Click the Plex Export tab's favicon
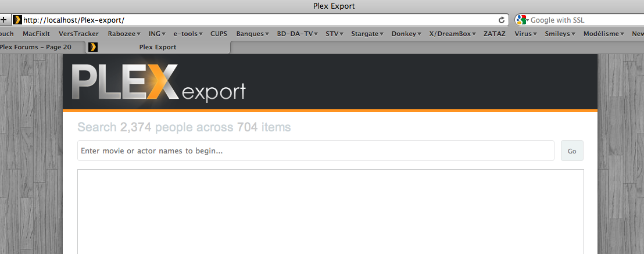The image size is (644, 254). (92, 47)
